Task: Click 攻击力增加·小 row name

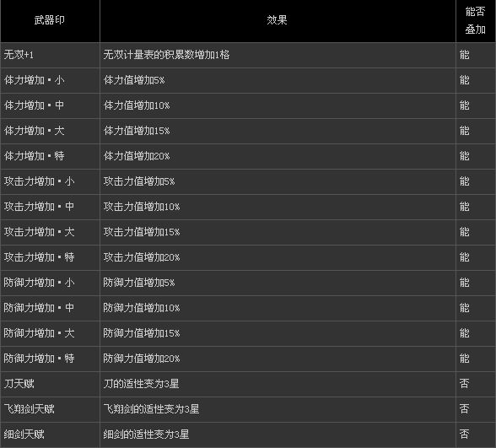Action: tap(39, 181)
